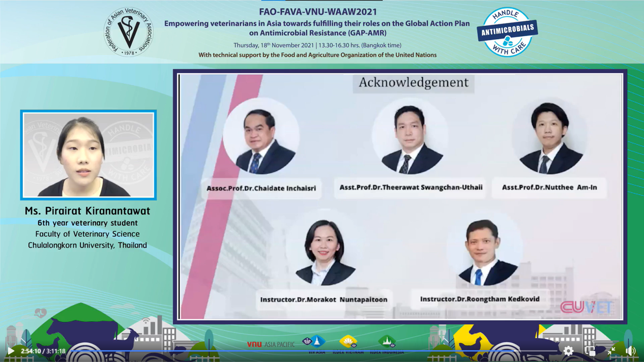Screen dimensions: 644x362
Task: Click the name Instructor.Dr.Morakot Nuntapaitoon
Action: (324, 299)
